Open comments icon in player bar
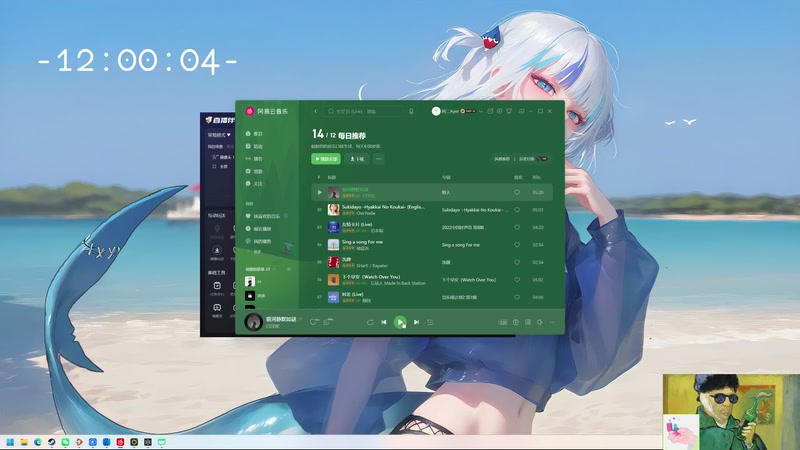This screenshot has width=800, height=450. click(328, 322)
